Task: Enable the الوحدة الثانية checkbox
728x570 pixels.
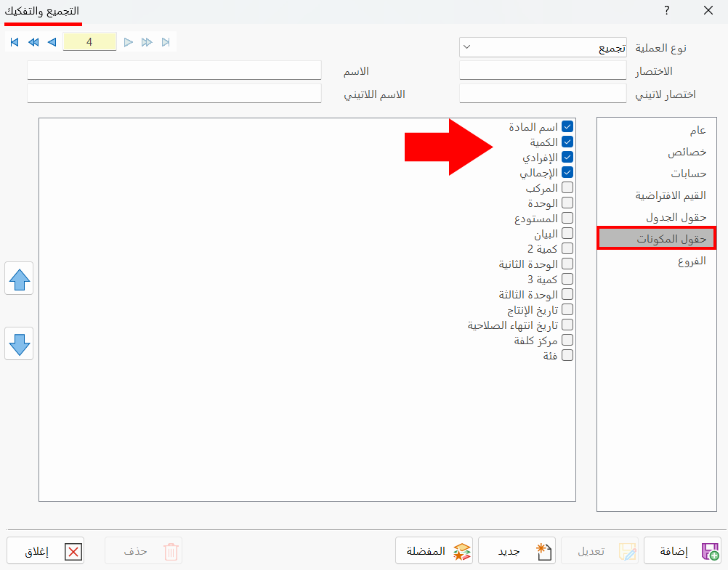Action: pos(567,264)
